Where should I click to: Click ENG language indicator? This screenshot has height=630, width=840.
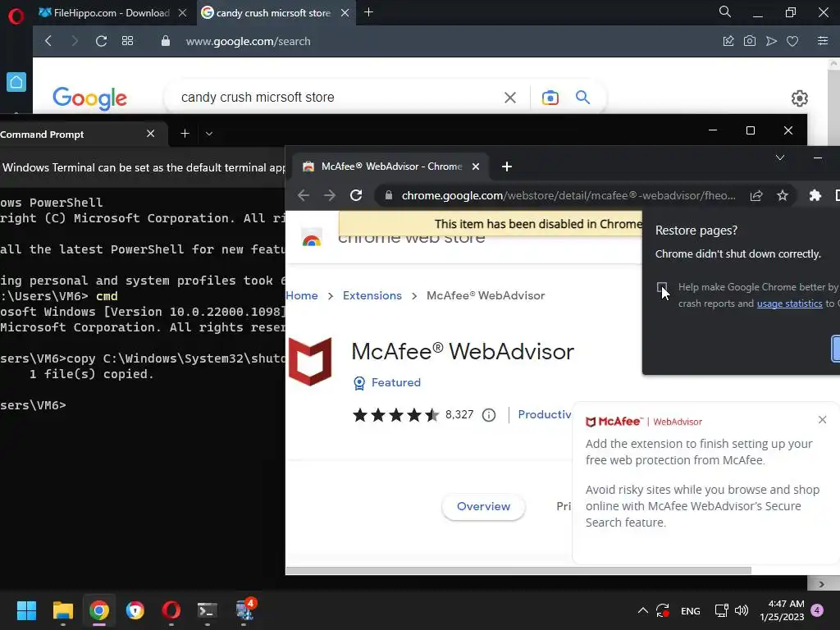click(690, 610)
